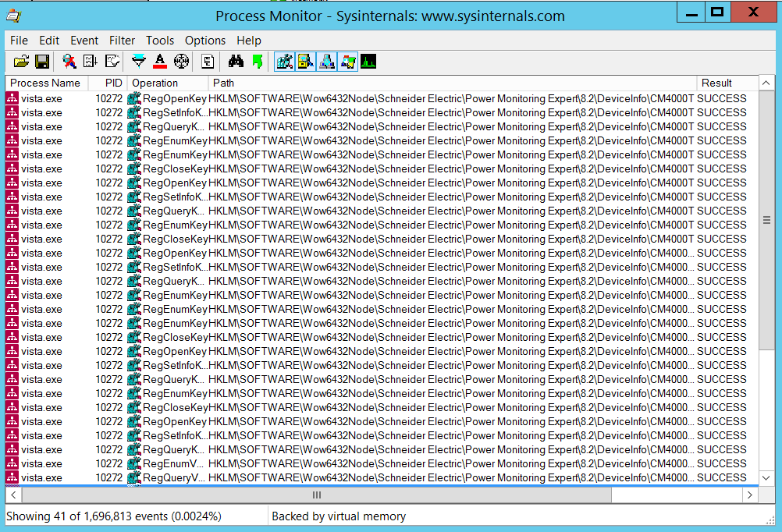Viewport: 782px width, 532px height.
Task: Toggle Show File System Activity
Action: coord(305,62)
